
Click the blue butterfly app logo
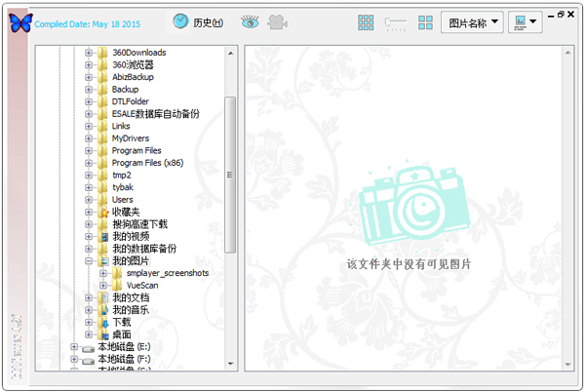(20, 21)
